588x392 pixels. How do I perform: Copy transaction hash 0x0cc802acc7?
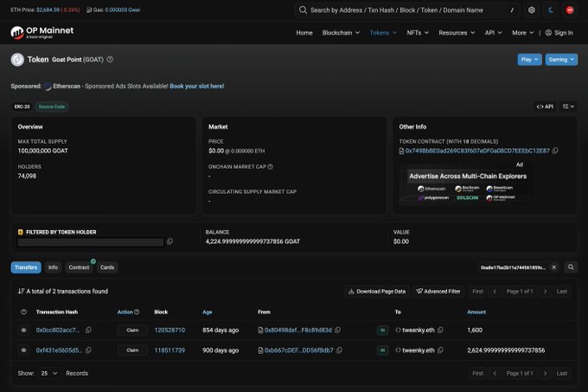[88, 330]
